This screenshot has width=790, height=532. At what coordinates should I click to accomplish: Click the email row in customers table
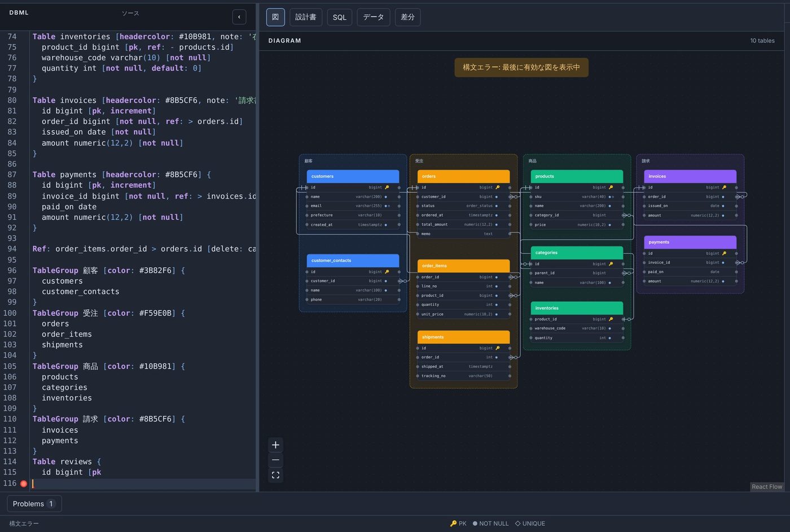353,206
